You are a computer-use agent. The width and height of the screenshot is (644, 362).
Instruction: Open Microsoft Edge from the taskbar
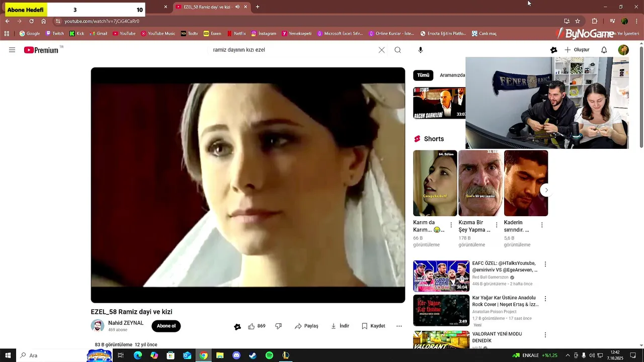coord(137,355)
